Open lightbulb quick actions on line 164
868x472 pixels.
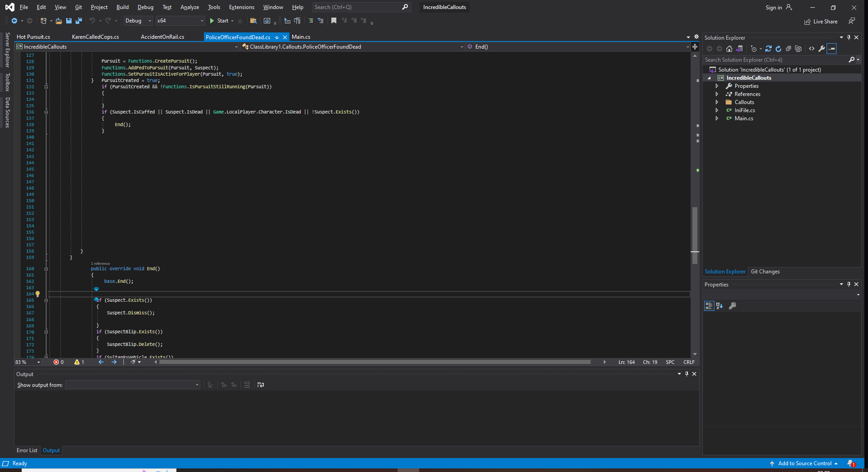(38, 294)
